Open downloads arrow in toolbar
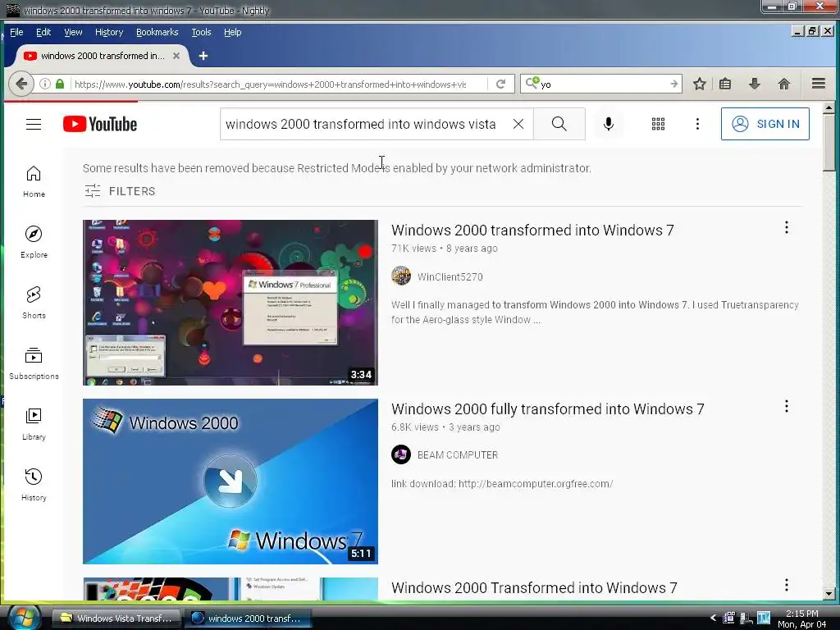This screenshot has width=840, height=630. tap(755, 84)
